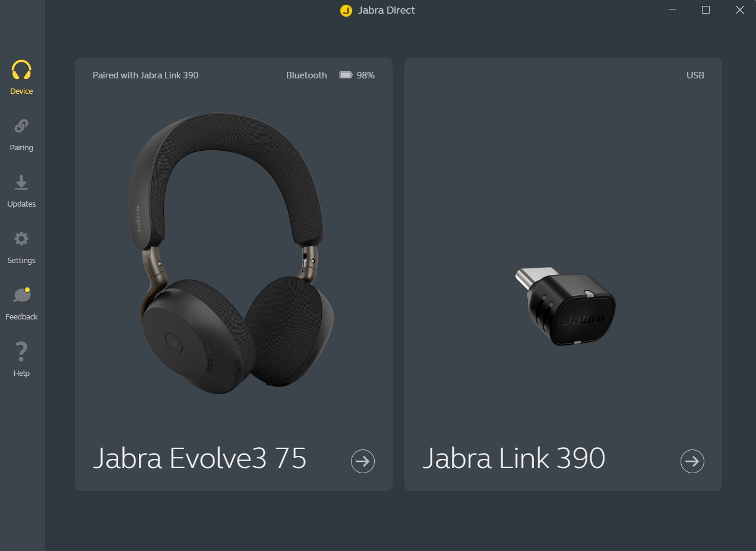
Task: Open Jabra Link 390 arrow button
Action: coord(692,461)
